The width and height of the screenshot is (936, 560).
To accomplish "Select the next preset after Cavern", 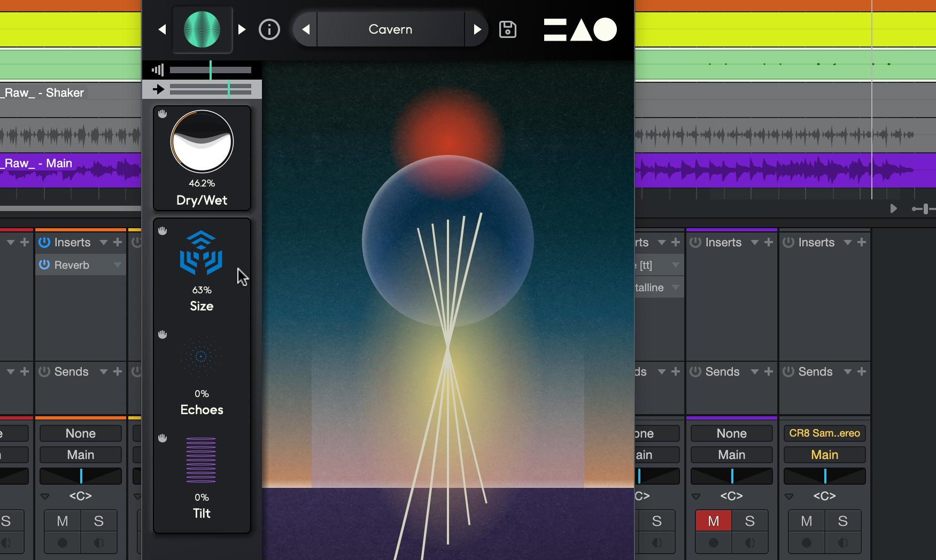I will [477, 29].
